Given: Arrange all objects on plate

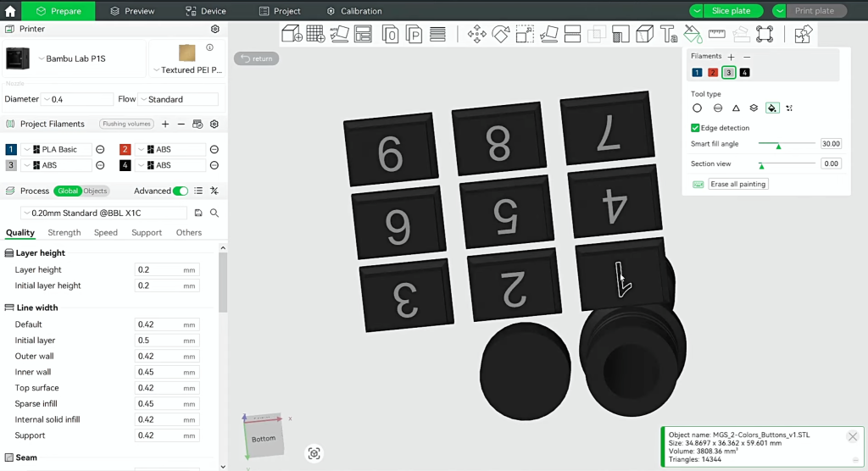Looking at the screenshot, I should [x=363, y=35].
